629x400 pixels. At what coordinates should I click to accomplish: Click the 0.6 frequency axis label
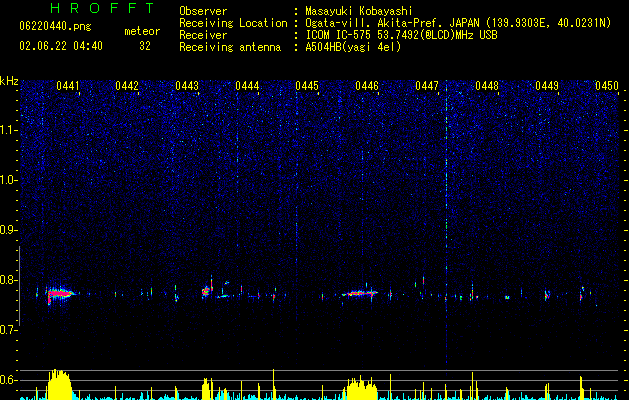pos(8,380)
